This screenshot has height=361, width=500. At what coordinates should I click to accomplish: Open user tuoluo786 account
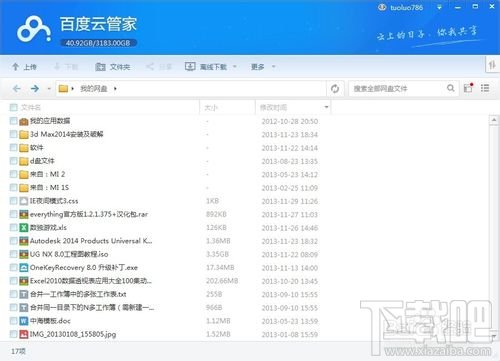400,7
